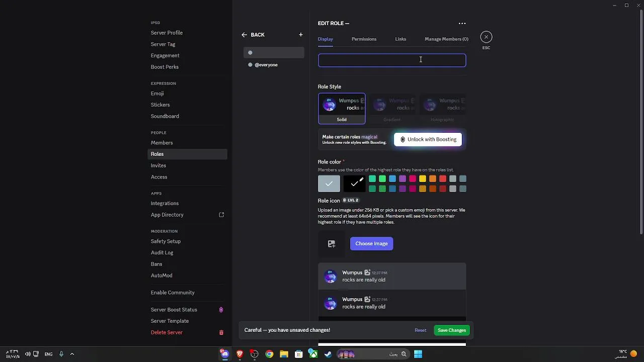644x362 pixels.
Task: Open Google Chrome from the taskbar
Action: [269, 354]
